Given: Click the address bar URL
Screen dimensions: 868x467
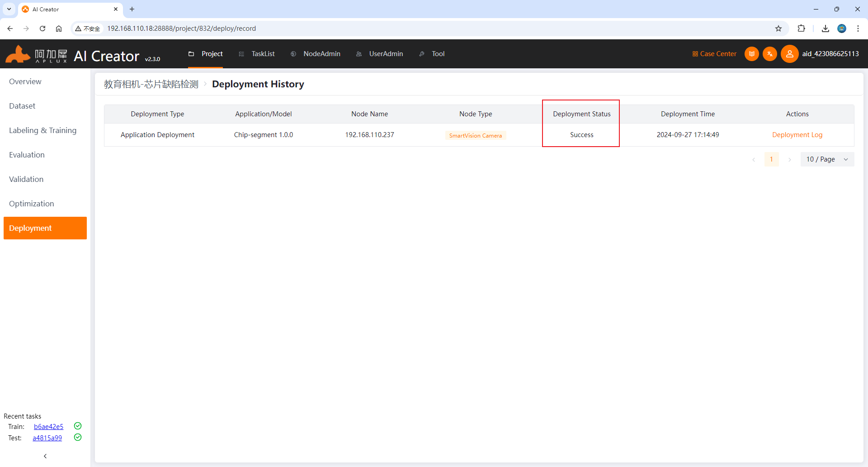Looking at the screenshot, I should [x=181, y=29].
